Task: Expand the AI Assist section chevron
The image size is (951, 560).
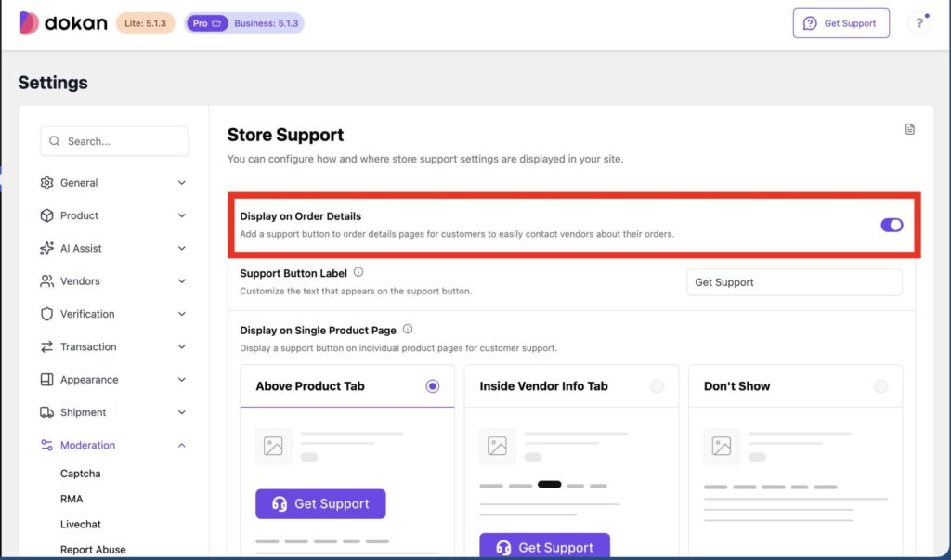Action: [182, 248]
